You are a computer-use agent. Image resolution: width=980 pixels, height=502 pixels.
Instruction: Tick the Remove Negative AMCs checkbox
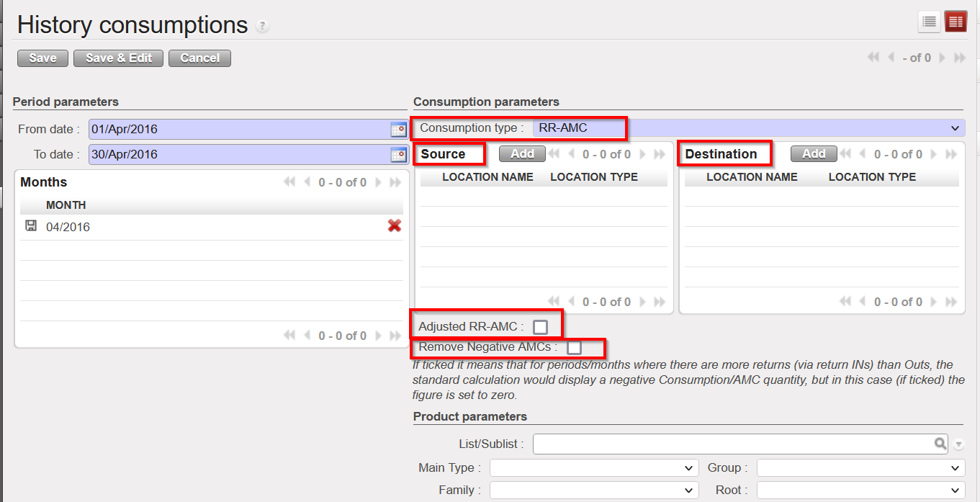coord(574,348)
